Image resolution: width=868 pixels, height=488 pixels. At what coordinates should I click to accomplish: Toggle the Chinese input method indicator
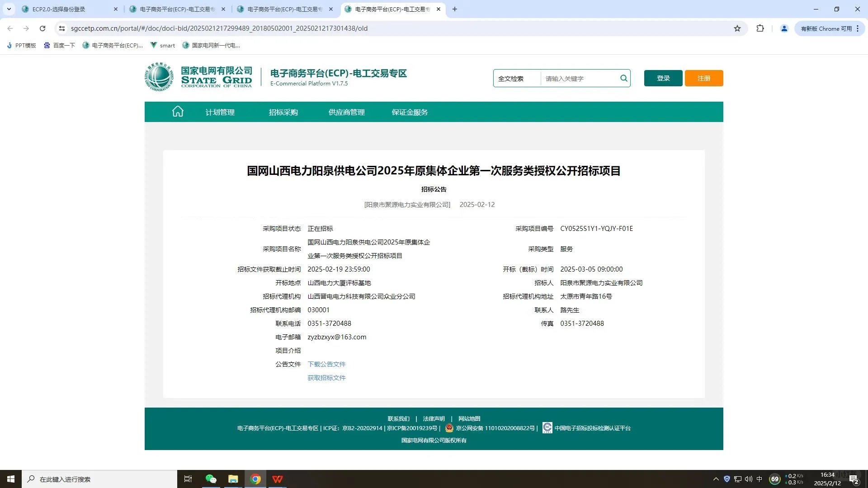760,479
